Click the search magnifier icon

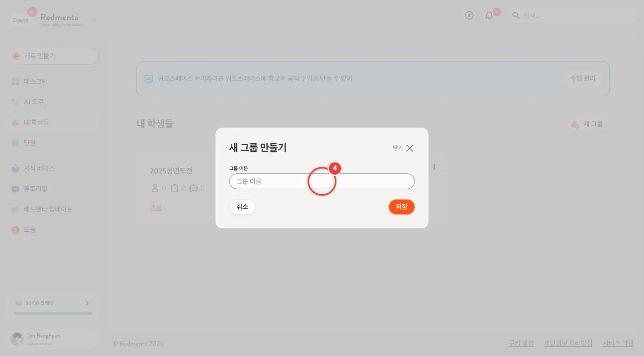(516, 16)
